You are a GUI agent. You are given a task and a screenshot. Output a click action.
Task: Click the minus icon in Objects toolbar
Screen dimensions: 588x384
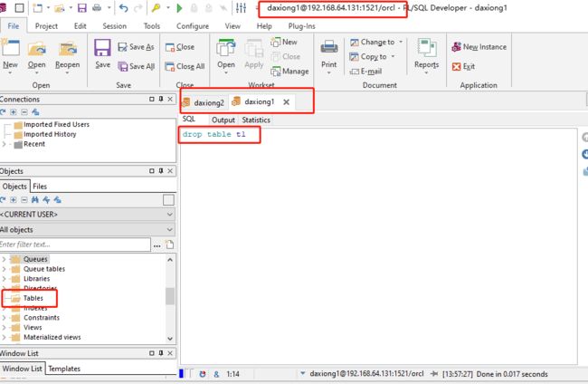point(24,200)
